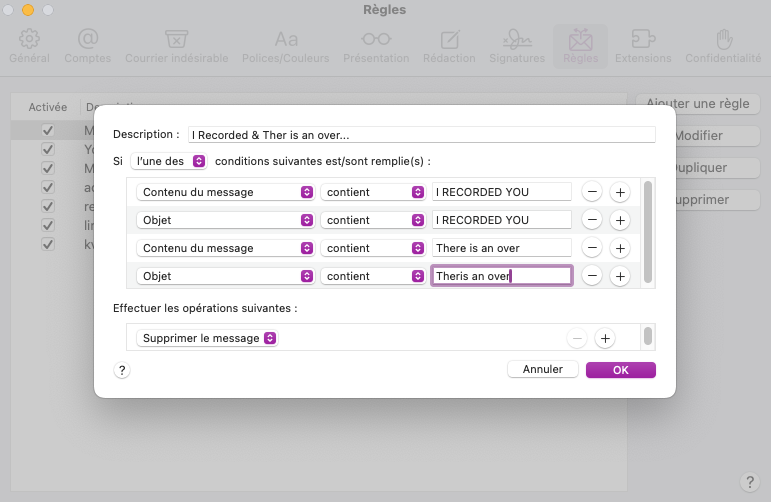This screenshot has height=502, width=771.
Task: Click the help question mark in dialog
Action: pos(122,370)
